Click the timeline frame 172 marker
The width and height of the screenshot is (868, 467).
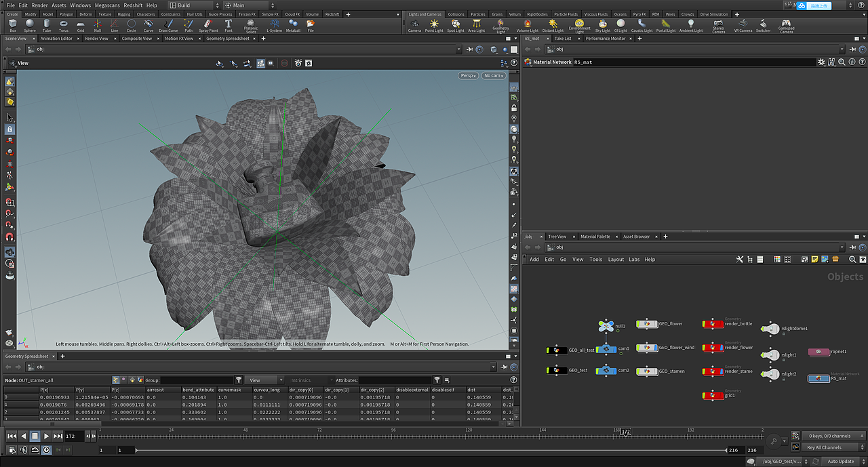[625, 432]
